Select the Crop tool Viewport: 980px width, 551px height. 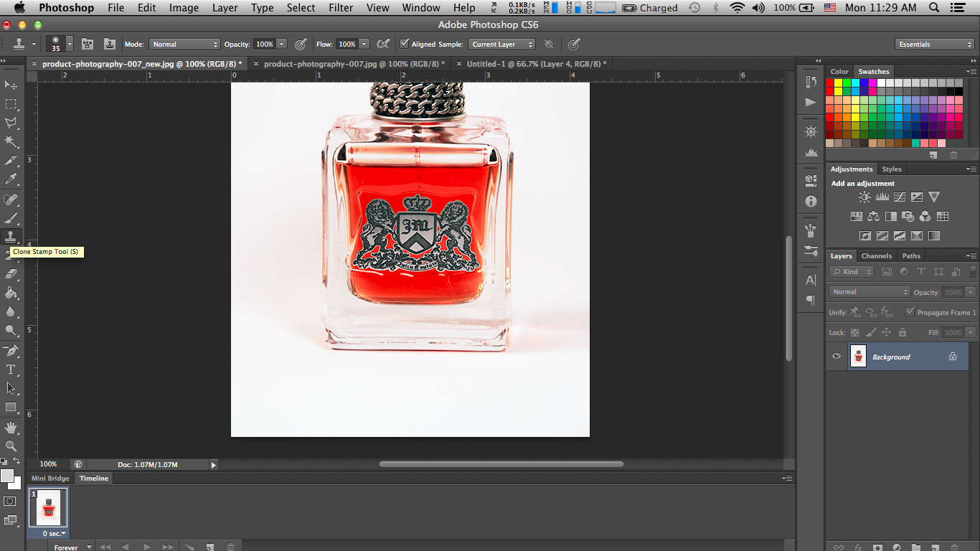[11, 161]
